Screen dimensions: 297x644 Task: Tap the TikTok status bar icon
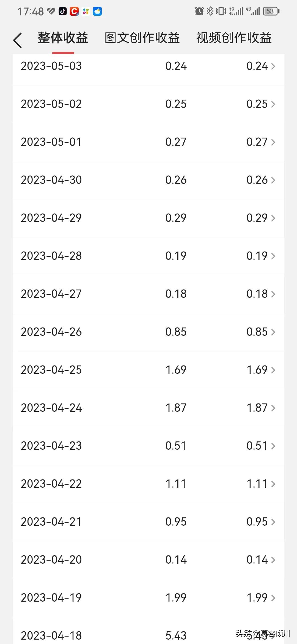click(63, 11)
